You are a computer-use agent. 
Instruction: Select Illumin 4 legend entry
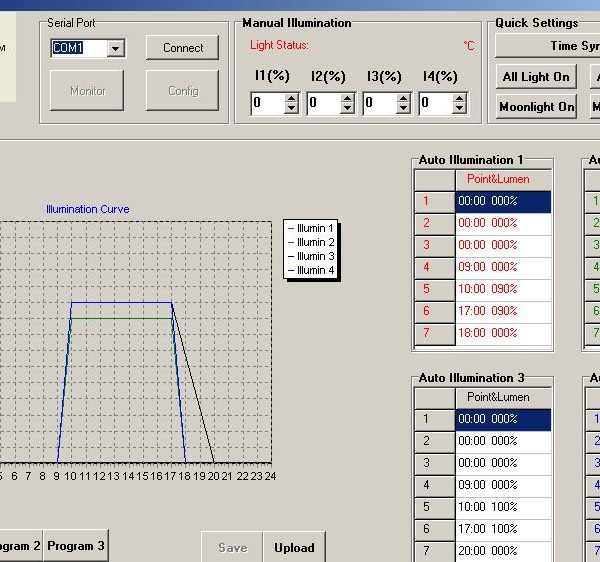coord(311,270)
